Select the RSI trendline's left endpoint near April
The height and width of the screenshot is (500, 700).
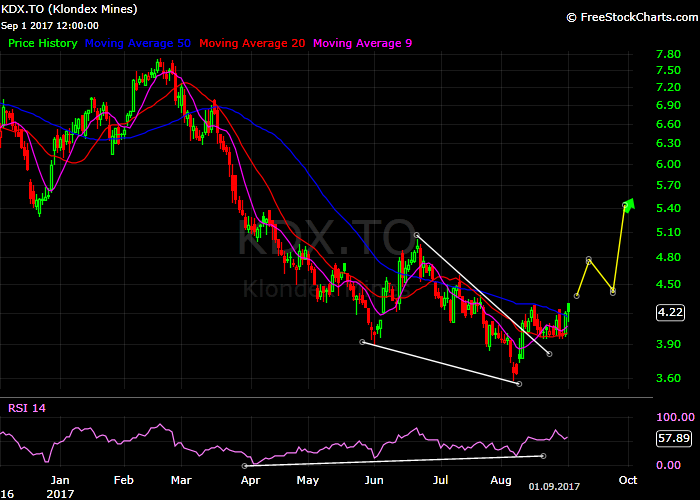(244, 465)
